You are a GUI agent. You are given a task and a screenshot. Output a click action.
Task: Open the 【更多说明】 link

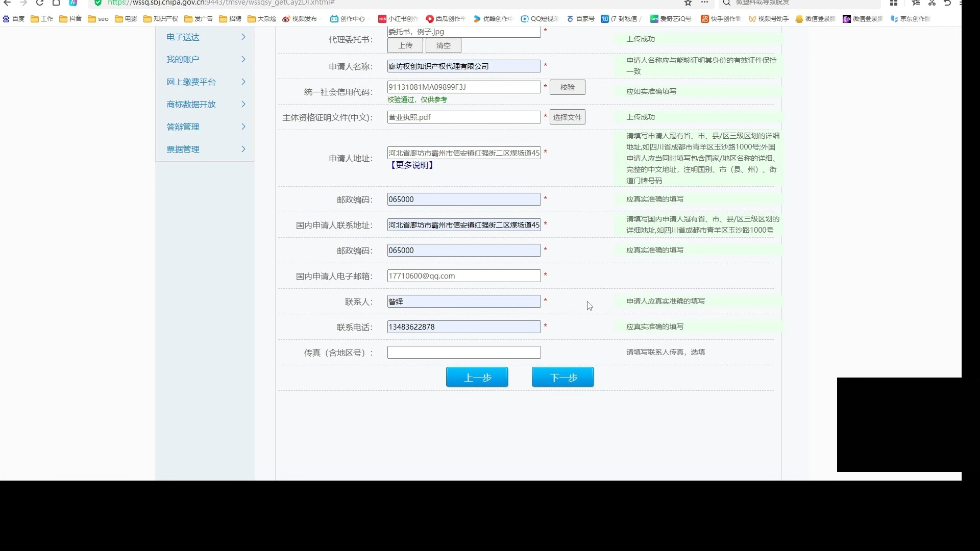click(411, 165)
